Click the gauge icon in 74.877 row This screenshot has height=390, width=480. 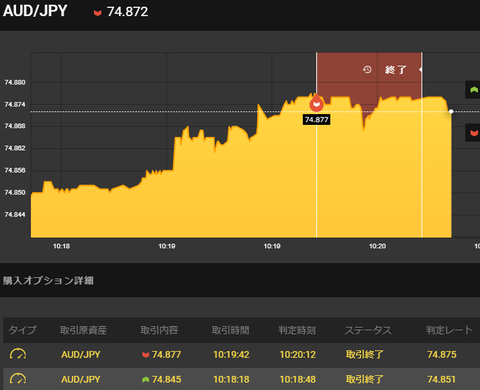pos(18,354)
